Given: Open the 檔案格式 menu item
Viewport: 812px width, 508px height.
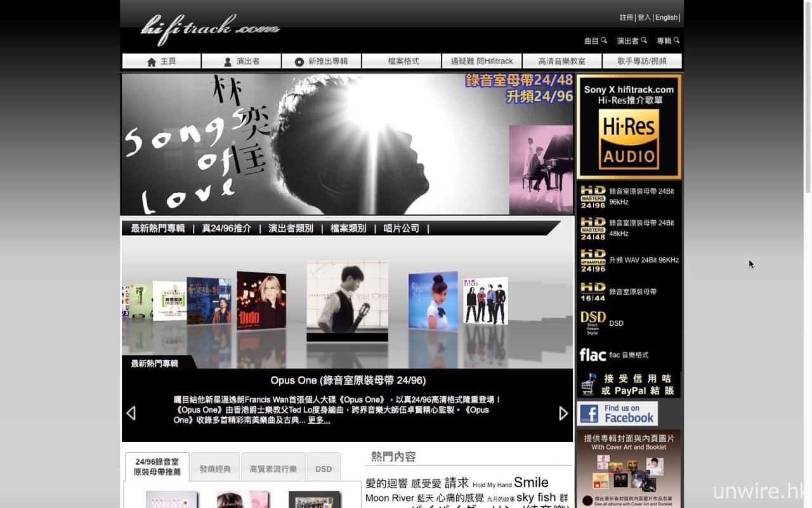Looking at the screenshot, I should (x=403, y=62).
